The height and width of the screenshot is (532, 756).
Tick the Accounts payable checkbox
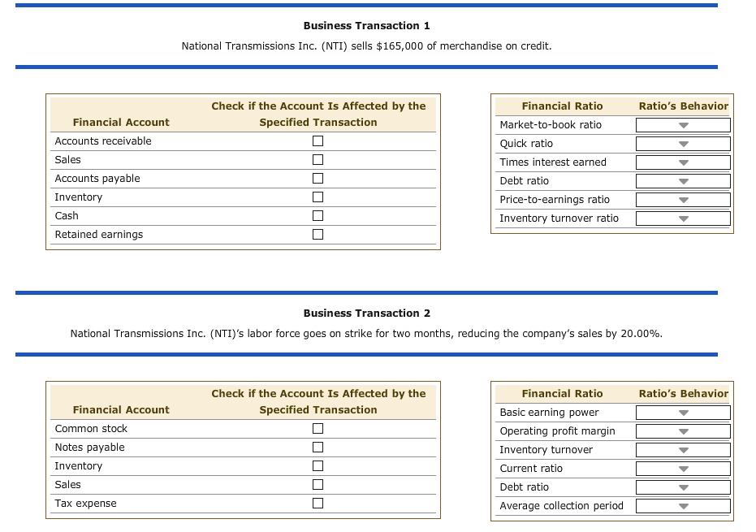point(318,179)
